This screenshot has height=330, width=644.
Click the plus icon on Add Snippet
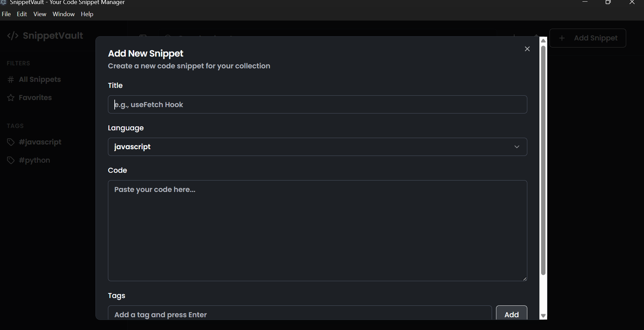(562, 38)
